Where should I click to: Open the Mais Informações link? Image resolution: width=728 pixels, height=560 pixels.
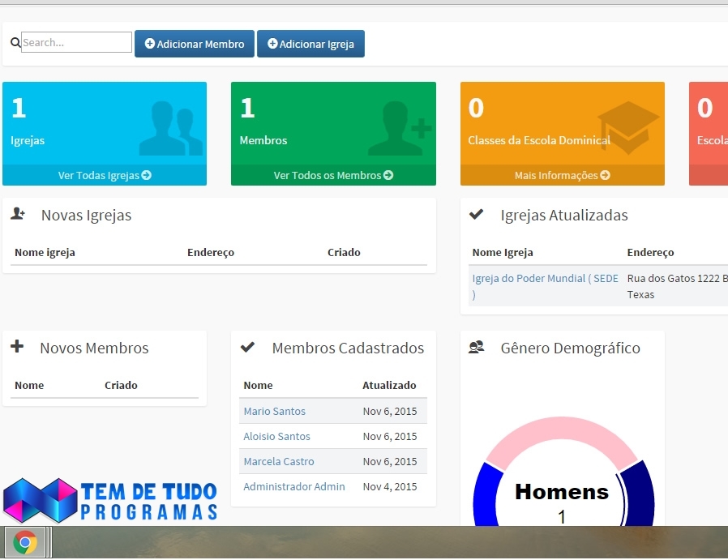point(562,174)
